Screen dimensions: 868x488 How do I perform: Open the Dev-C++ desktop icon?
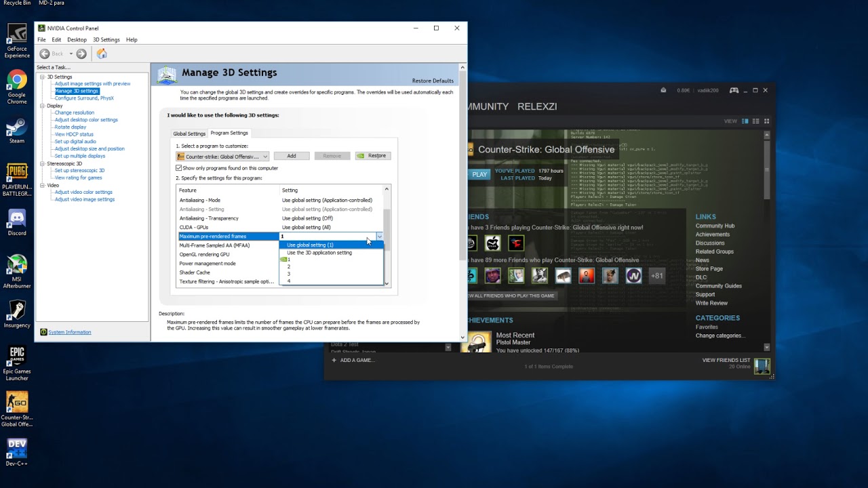click(17, 453)
